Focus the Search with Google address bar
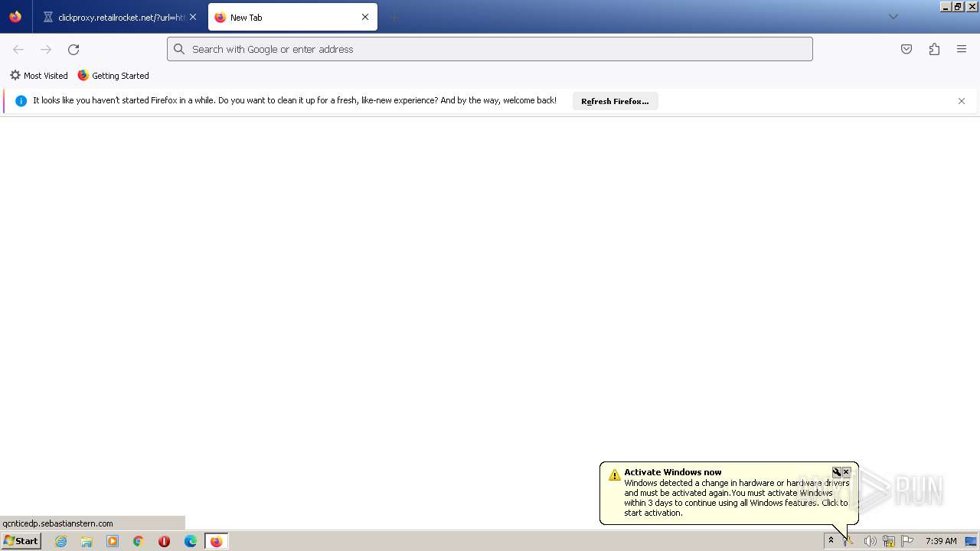 tap(490, 49)
